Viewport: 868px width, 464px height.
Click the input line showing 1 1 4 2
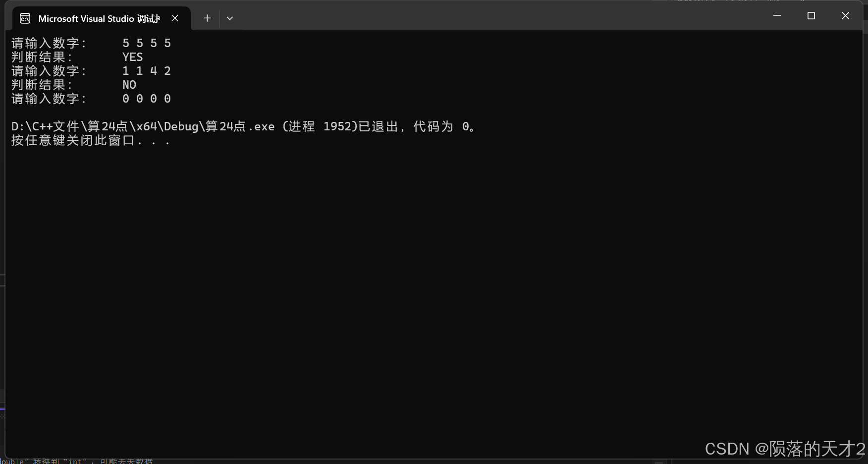pyautogui.click(x=147, y=71)
